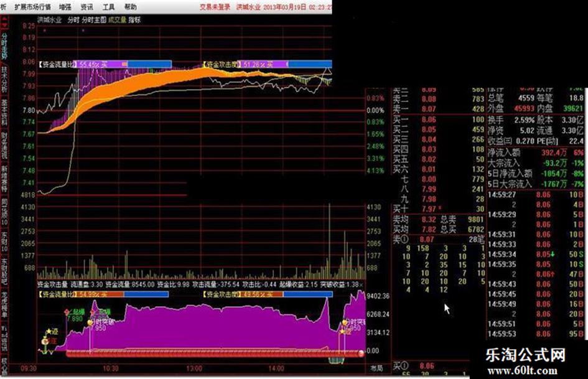Select the 东财股吧 sidebar tab
This screenshot has width=588, height=379.
point(4,272)
